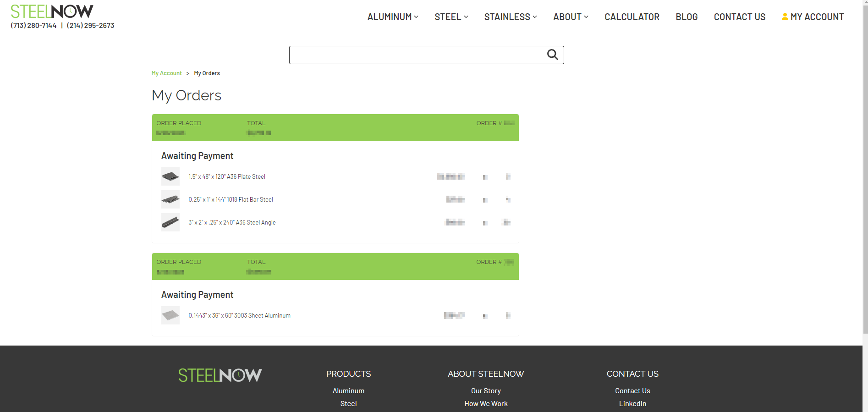Open the 1018 Flat Bar Steel thumbnail

(170, 199)
